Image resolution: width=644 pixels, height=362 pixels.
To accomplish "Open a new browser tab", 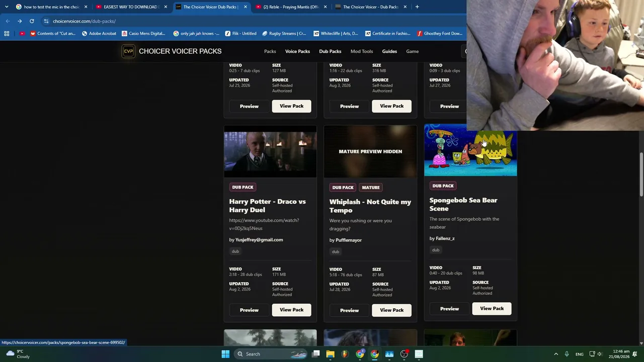I will coord(417,7).
